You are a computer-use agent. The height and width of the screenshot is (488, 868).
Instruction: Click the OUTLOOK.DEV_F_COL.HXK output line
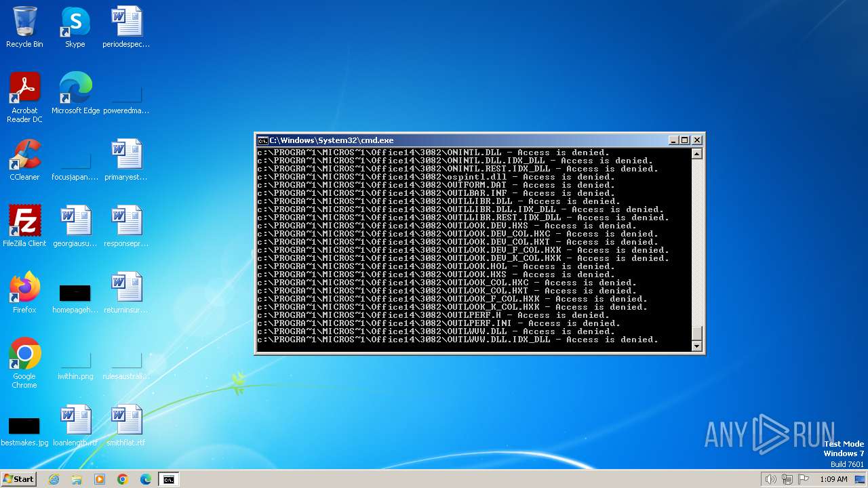(463, 250)
